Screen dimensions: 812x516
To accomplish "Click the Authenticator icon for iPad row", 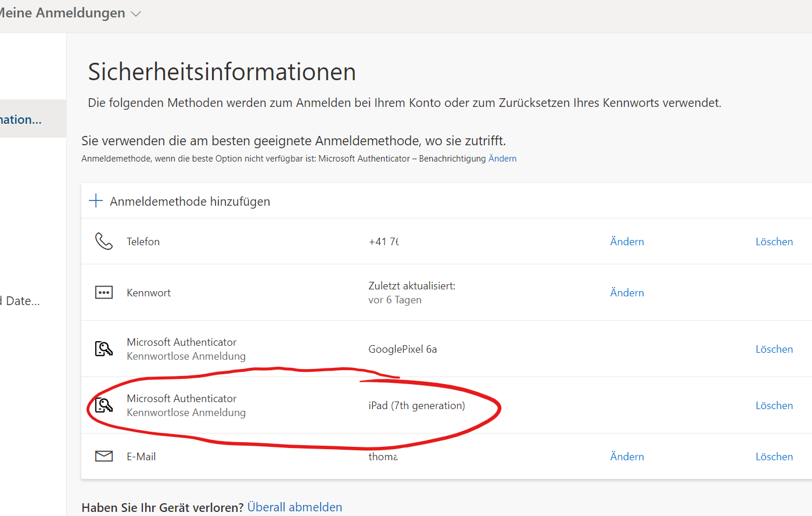I will (x=104, y=405).
